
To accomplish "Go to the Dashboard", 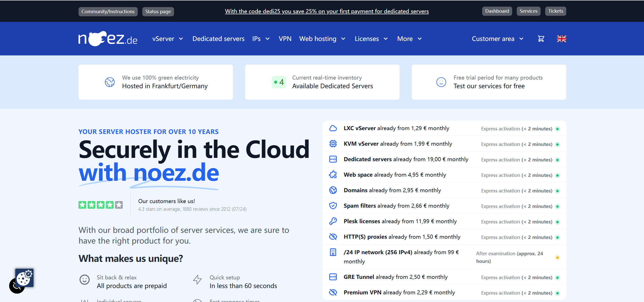I will pos(497,11).
